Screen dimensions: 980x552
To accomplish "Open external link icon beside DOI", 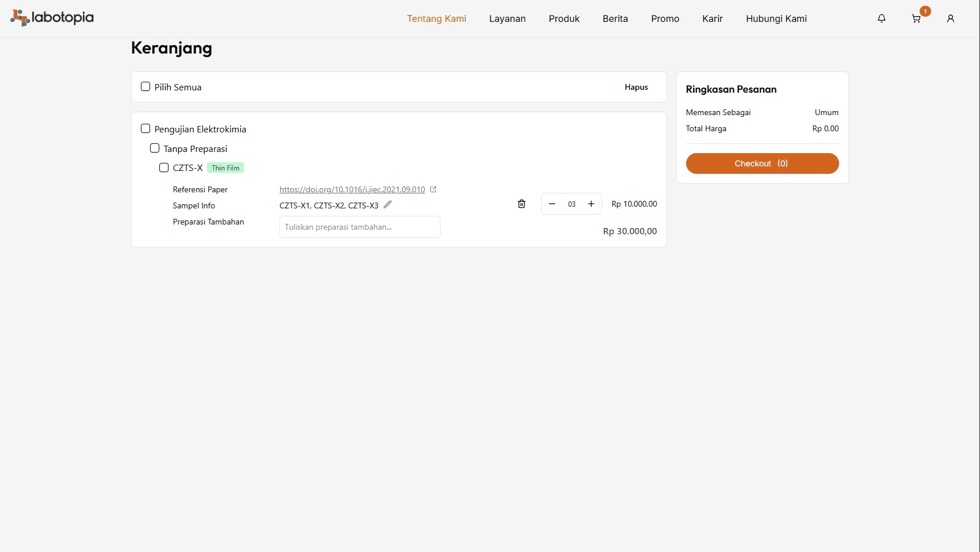I will click(x=433, y=189).
